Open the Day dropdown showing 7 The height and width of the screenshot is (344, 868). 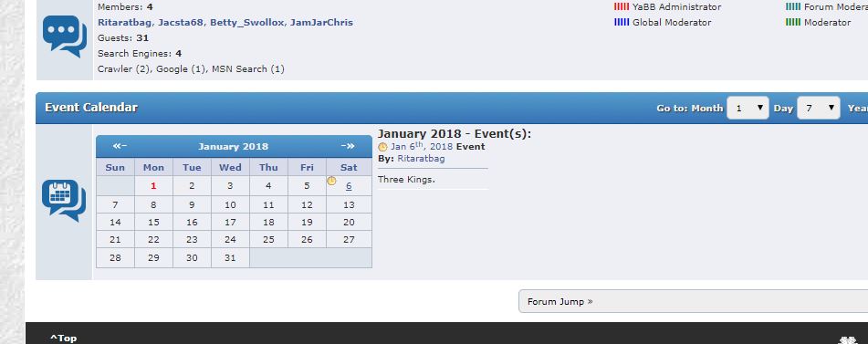(818, 108)
